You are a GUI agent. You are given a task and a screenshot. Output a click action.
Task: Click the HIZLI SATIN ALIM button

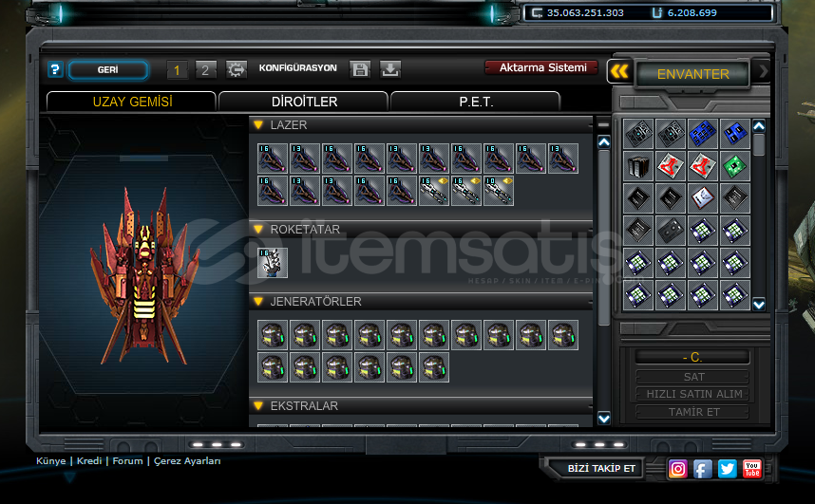692,394
